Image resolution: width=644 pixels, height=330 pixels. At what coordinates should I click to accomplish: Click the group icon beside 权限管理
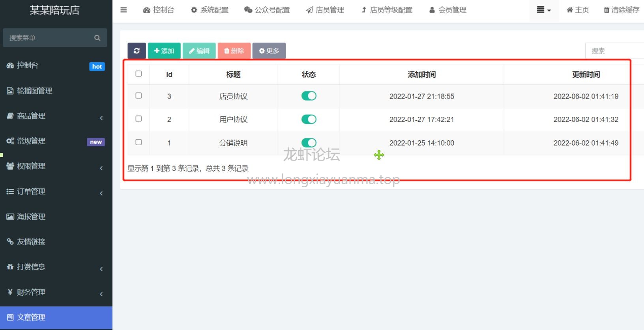10,166
